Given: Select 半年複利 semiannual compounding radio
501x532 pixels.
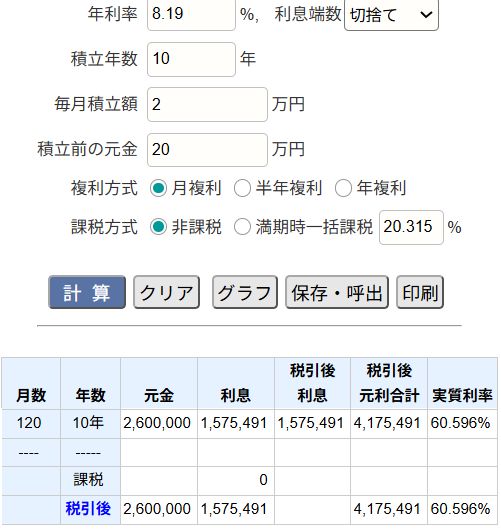Looking at the screenshot, I should [242, 188].
